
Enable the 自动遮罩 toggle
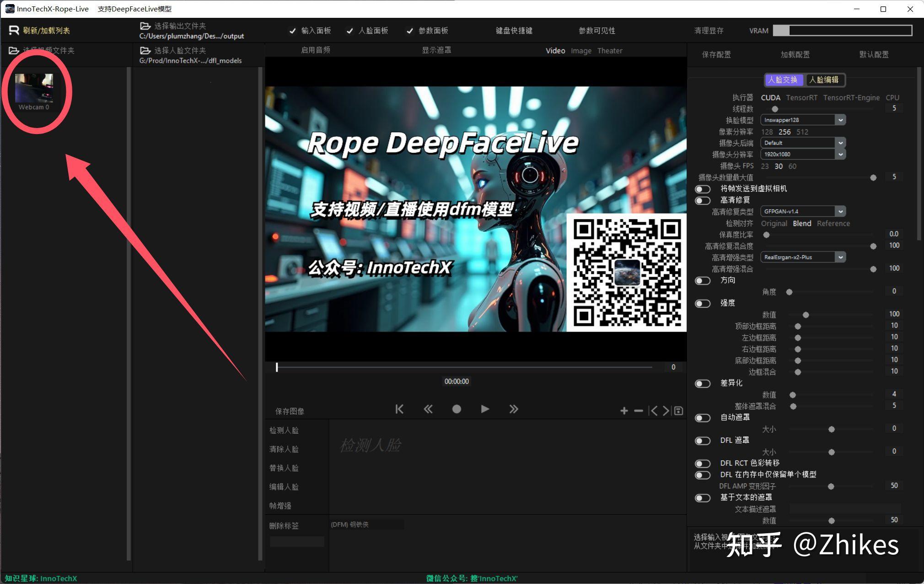(703, 418)
